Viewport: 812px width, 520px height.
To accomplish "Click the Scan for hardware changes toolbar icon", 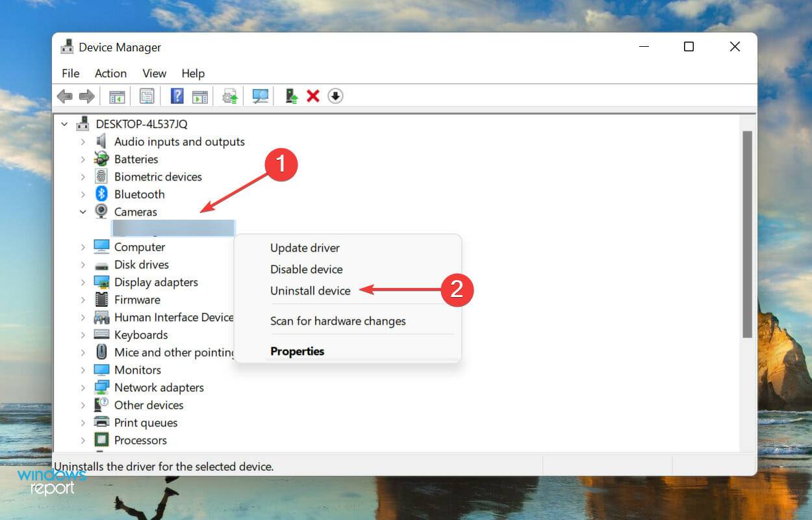I will point(259,96).
